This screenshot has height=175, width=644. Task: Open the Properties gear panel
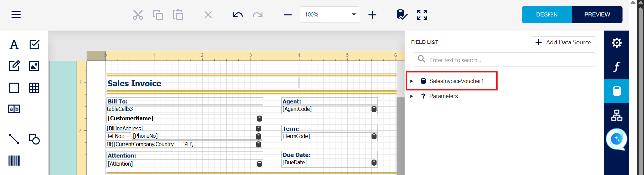616,43
